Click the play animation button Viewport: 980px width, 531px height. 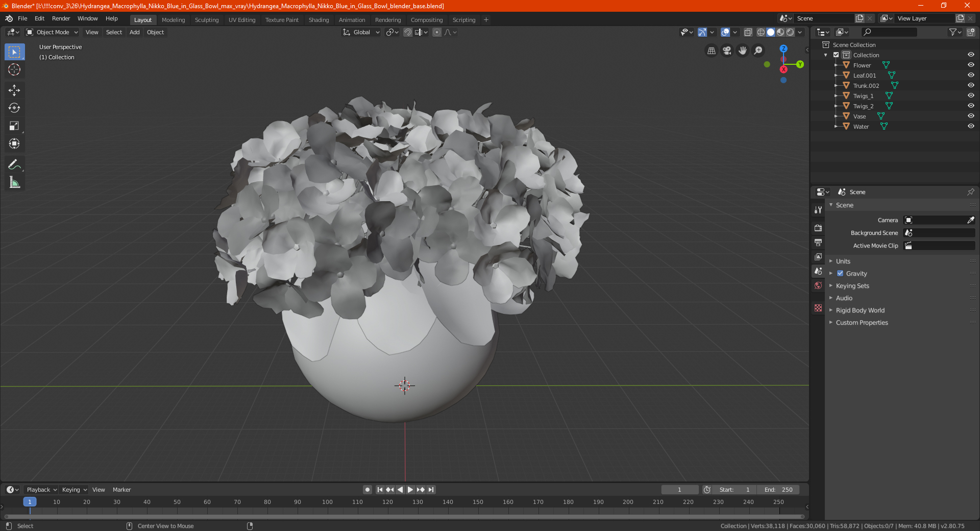410,490
